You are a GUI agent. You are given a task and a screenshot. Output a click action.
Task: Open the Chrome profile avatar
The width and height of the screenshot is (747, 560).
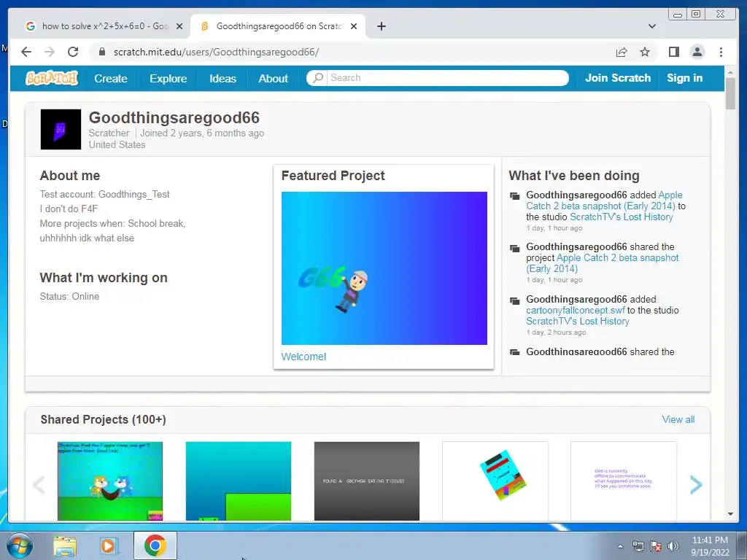(697, 52)
